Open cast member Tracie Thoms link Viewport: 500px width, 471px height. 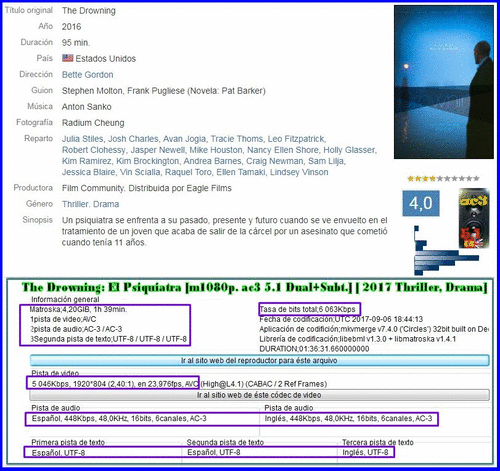[237, 139]
